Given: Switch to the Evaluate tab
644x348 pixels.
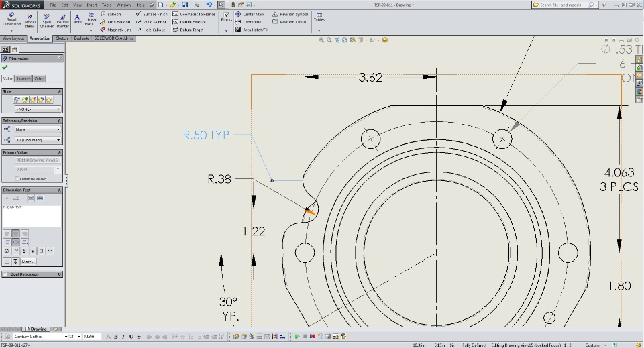Looking at the screenshot, I should coord(81,38).
